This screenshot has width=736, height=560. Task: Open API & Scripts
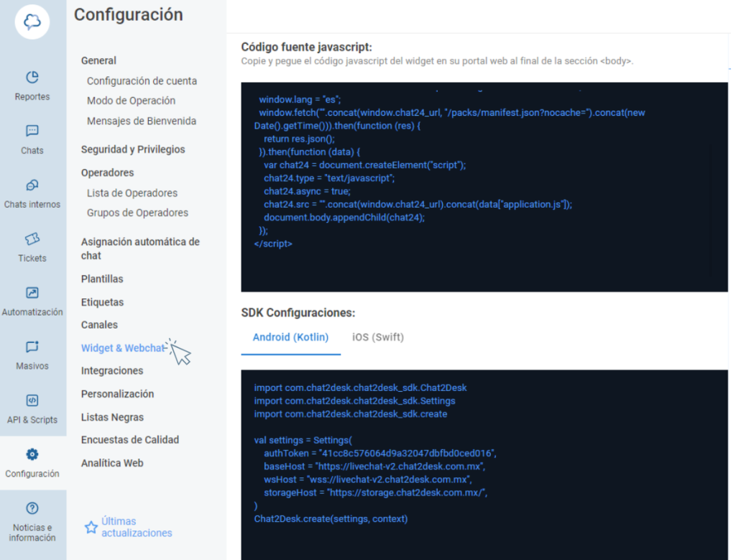[32, 410]
